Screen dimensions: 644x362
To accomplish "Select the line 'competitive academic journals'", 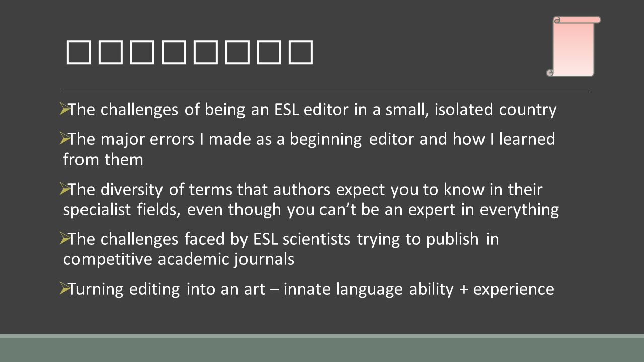I will click(179, 260).
